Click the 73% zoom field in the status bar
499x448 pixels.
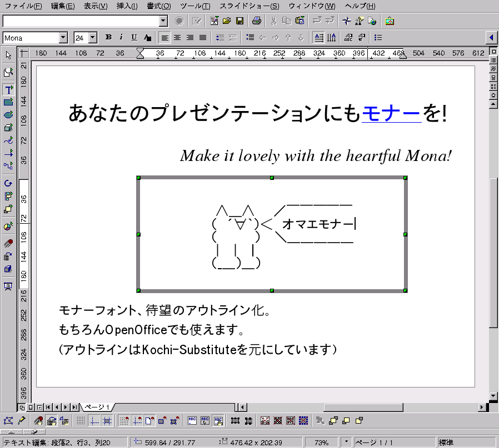click(x=321, y=442)
